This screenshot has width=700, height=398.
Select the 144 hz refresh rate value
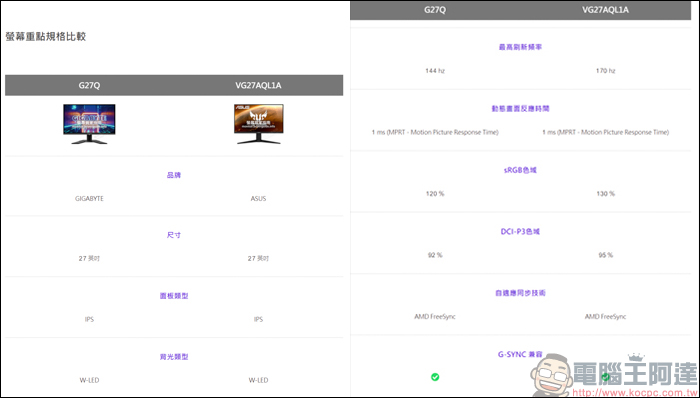point(435,70)
